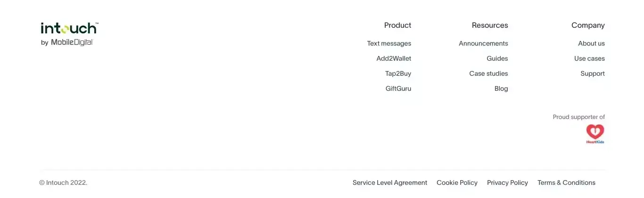This screenshot has width=644, height=198.
Task: Go to Use cases
Action: [x=589, y=58]
